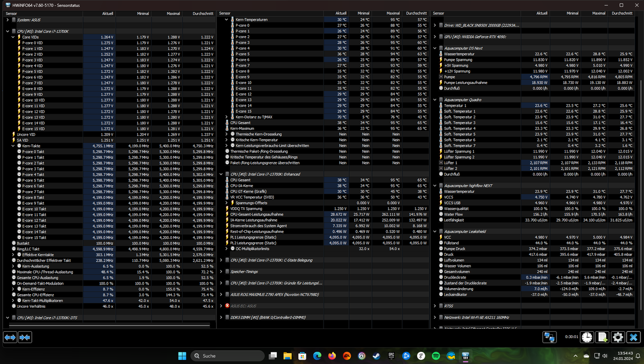Open the Windows Start menu
644x364 pixels.
pos(181,355)
